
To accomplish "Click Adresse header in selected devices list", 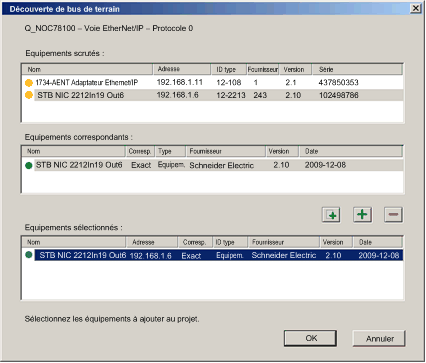I will coord(152,242).
